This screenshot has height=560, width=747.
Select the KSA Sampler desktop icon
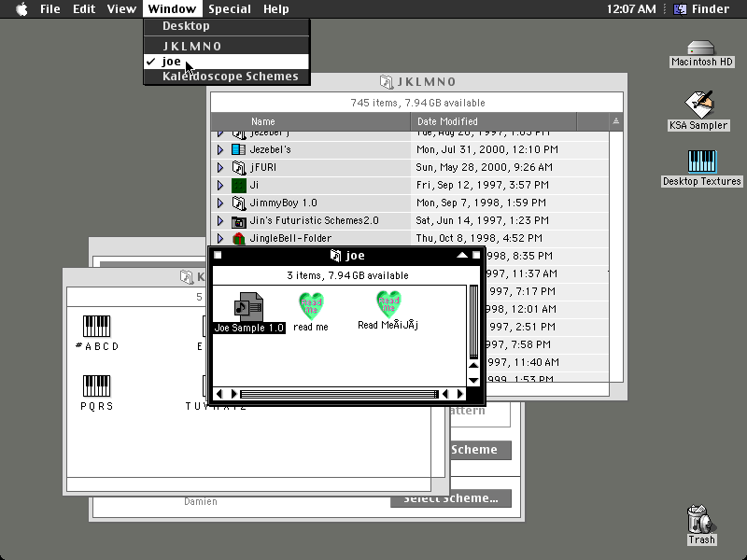[x=698, y=105]
